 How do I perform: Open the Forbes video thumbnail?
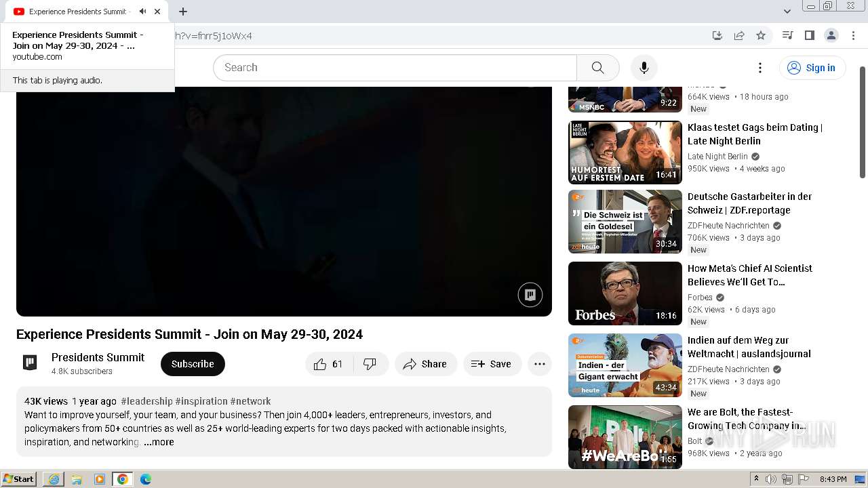click(x=625, y=293)
